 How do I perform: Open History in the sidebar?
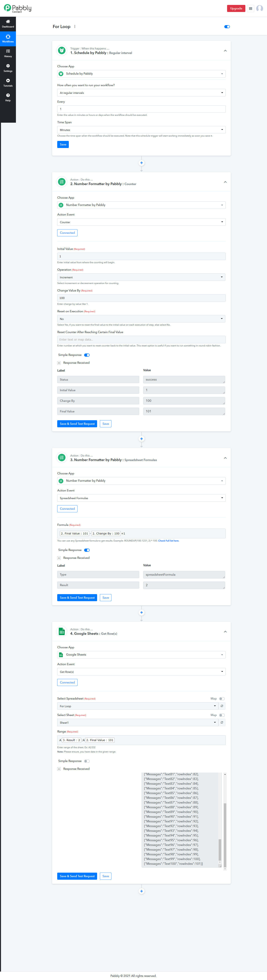[8, 53]
